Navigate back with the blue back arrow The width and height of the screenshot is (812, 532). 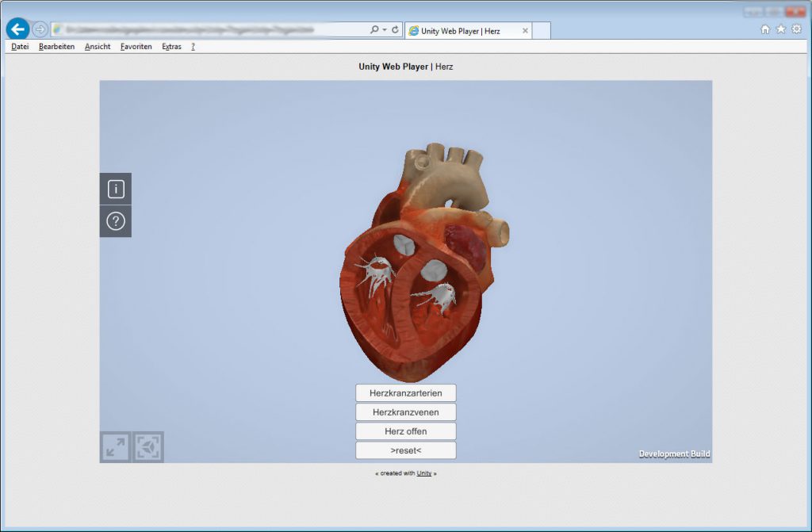click(x=17, y=29)
